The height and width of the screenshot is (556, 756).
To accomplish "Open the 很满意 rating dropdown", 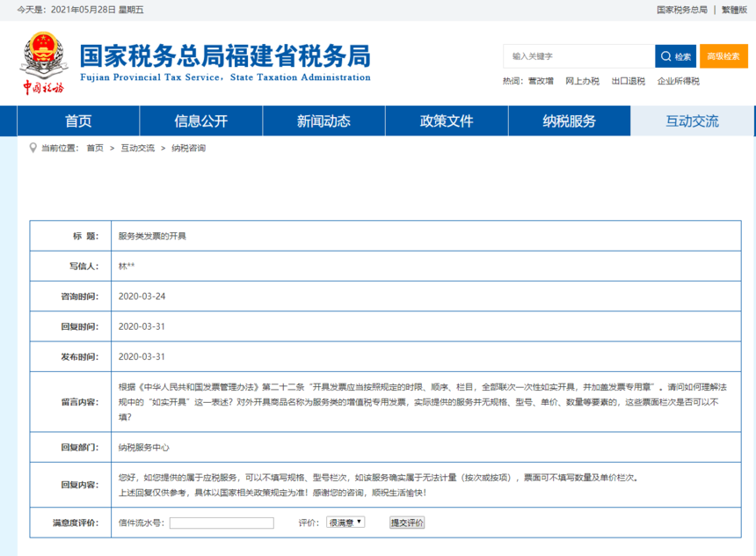I will point(345,523).
